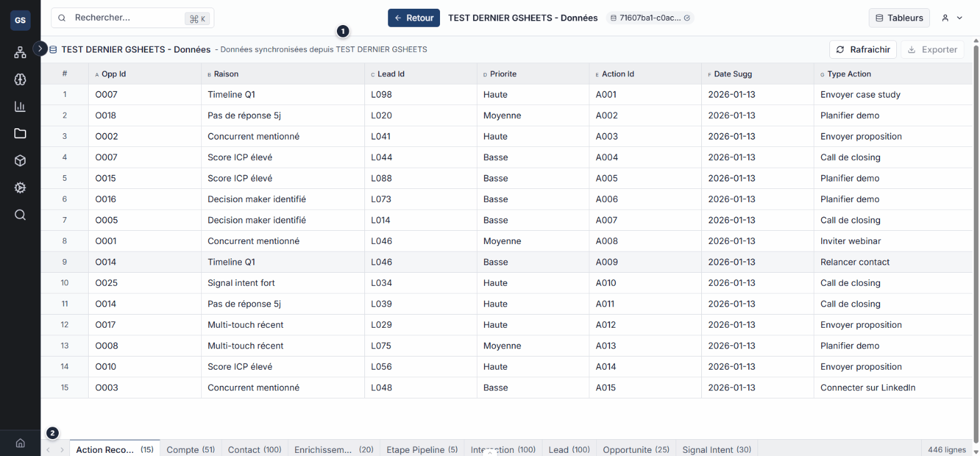980x456 pixels.
Task: Switch to the Opportunite (25) tab
Action: [x=636, y=450]
